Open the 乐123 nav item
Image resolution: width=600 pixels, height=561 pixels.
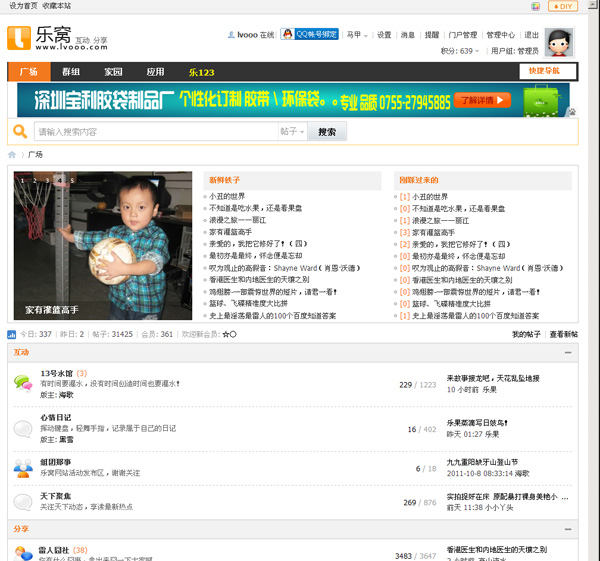pos(202,72)
